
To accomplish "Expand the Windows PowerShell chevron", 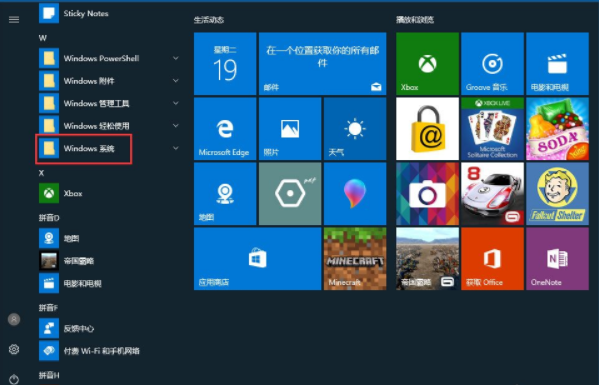I will click(176, 58).
